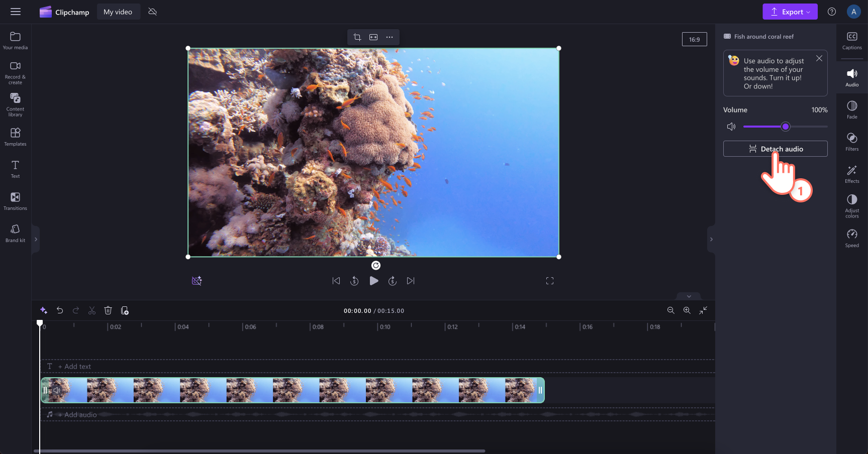
Task: Enter fullscreen preview
Action: pos(550,281)
